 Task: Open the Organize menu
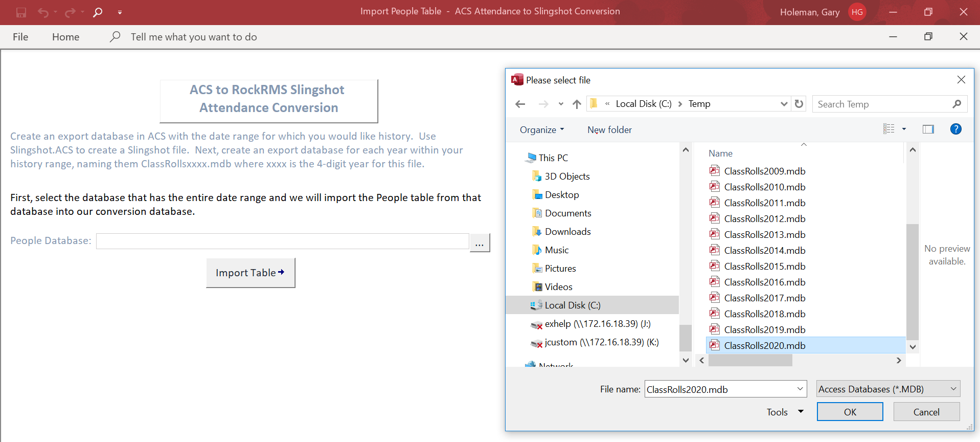click(x=542, y=130)
